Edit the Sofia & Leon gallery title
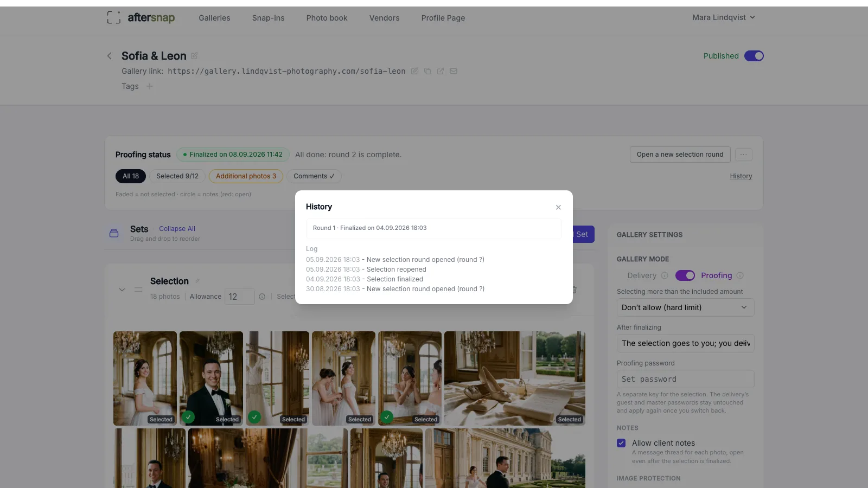This screenshot has width=868, height=488. [194, 56]
